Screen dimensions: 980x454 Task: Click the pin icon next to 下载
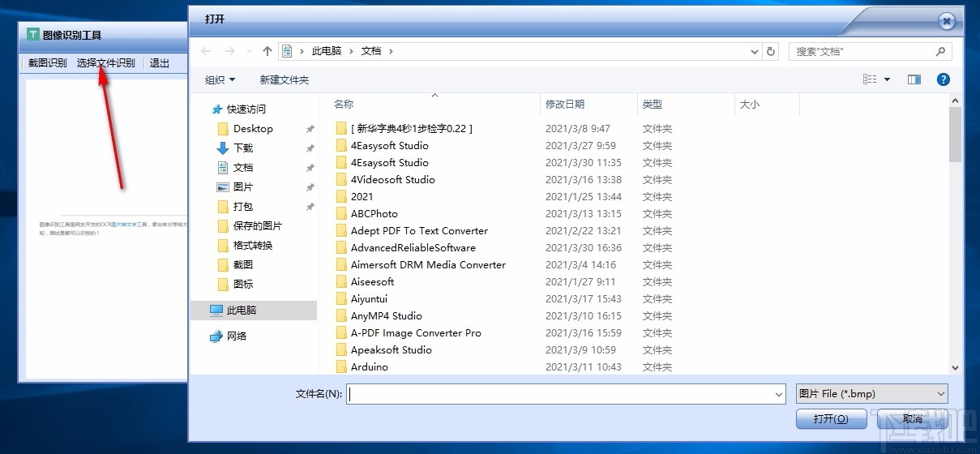tap(310, 148)
